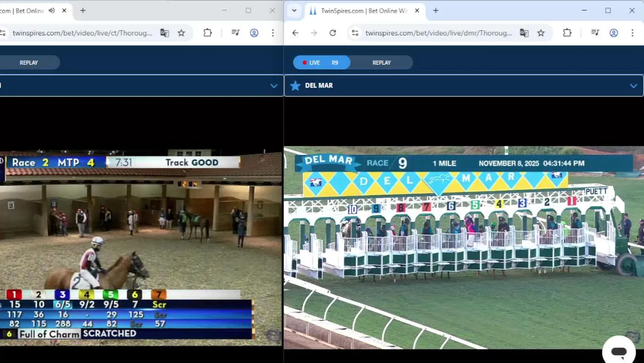Viewport: 644px width, 363px height.
Task: Go forward in the right browser window
Action: pos(314,33)
